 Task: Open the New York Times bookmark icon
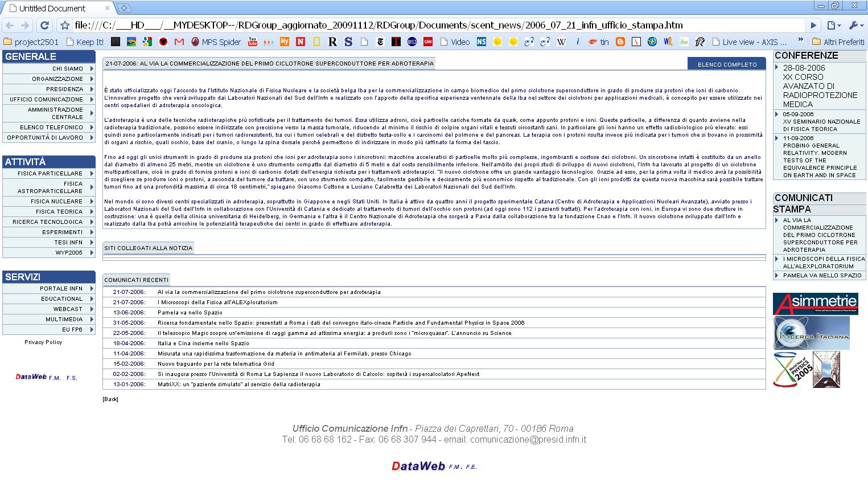coord(380,42)
